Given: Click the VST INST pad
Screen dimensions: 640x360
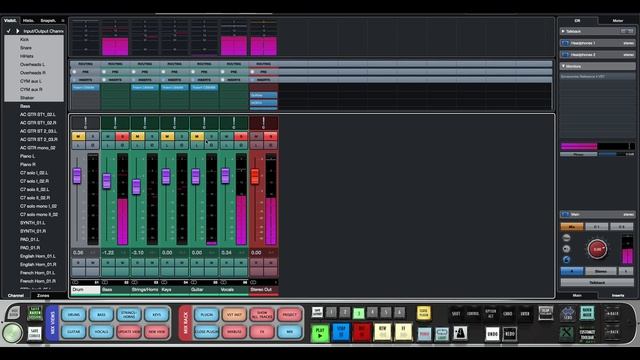Looking at the screenshot, I should (234, 315).
